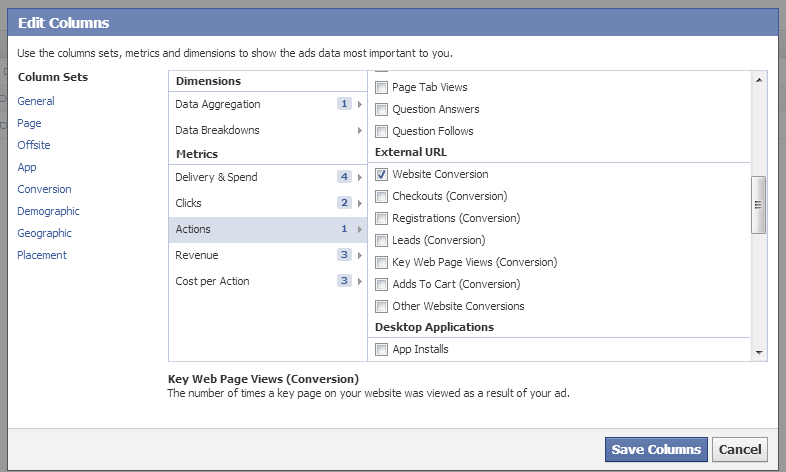Expand the Actions submenu arrow
Screen dimensions: 786x472
(359, 229)
